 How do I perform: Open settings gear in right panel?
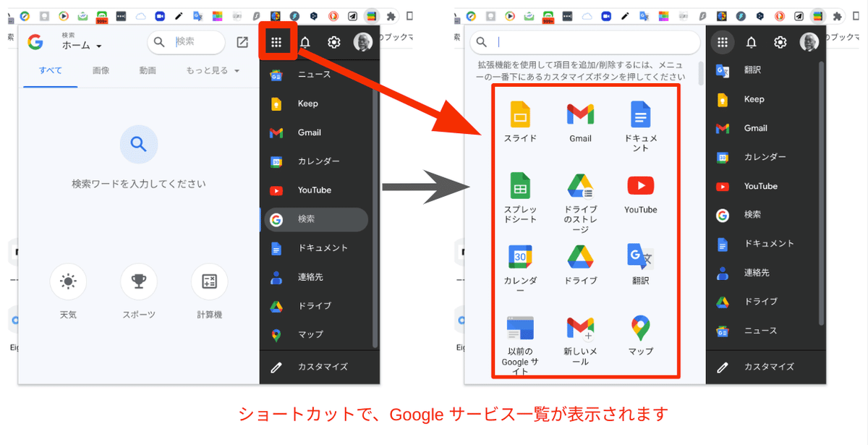point(780,43)
